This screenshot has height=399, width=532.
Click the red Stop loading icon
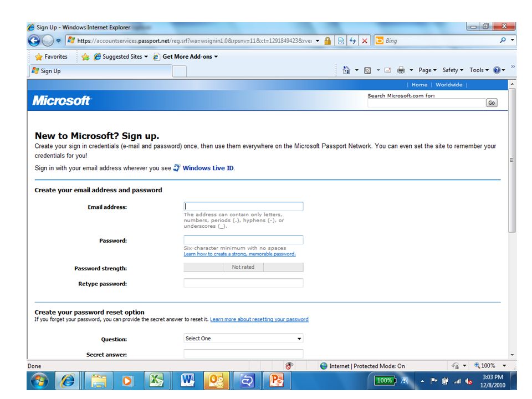365,40
